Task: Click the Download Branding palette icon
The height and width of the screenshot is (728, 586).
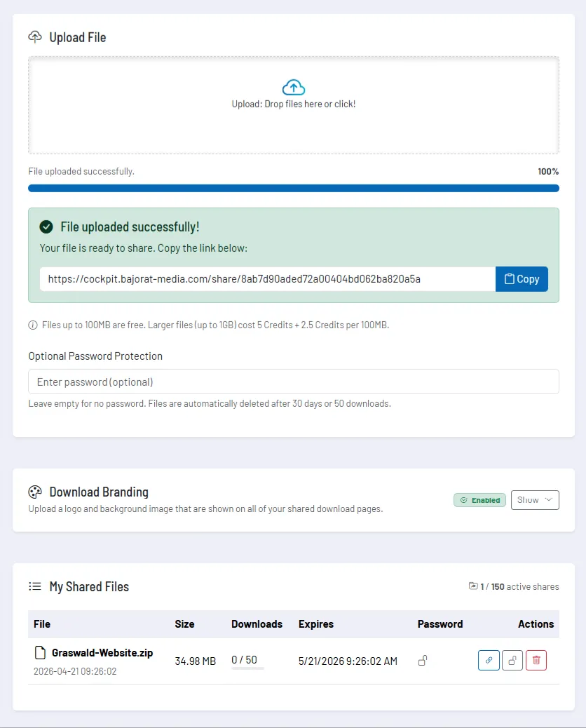Action: pos(35,492)
